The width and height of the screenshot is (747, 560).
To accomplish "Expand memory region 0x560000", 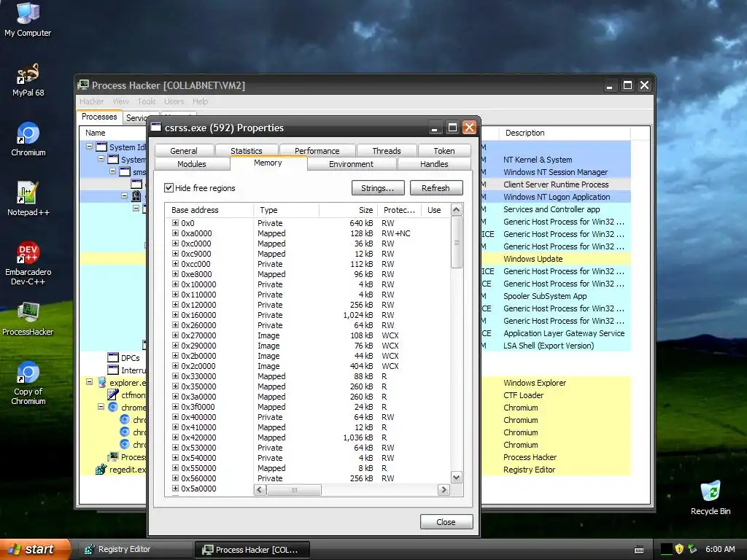I will pos(175,478).
